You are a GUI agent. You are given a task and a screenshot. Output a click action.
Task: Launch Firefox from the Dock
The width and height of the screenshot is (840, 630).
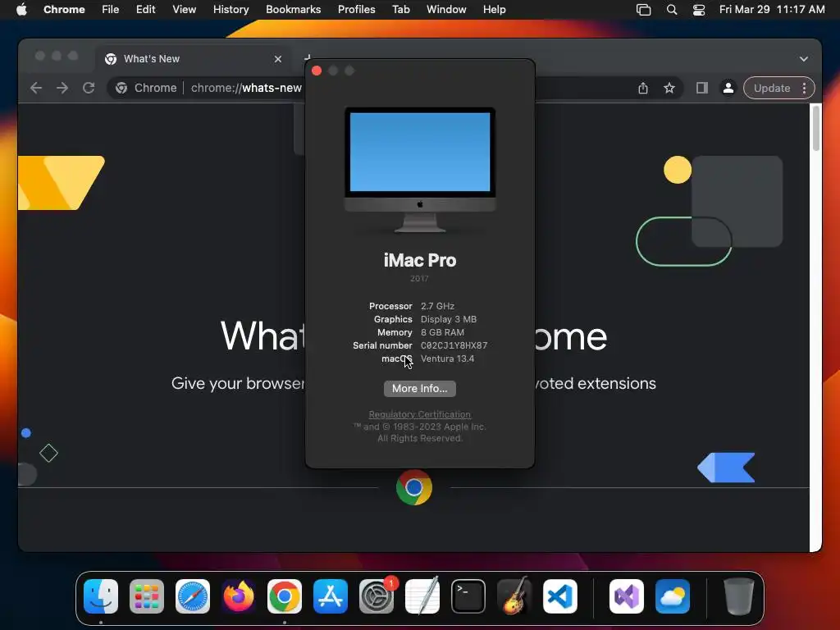pos(239,596)
